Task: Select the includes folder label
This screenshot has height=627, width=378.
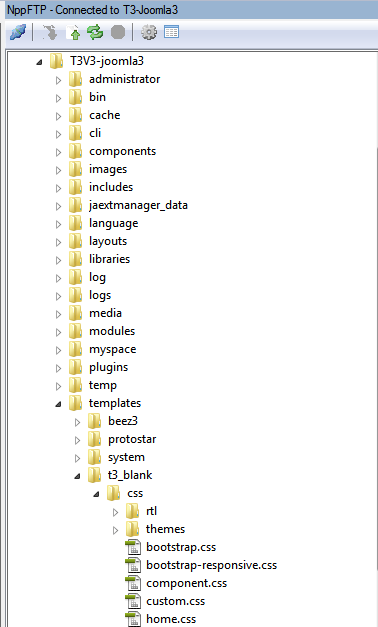Action: 111,187
